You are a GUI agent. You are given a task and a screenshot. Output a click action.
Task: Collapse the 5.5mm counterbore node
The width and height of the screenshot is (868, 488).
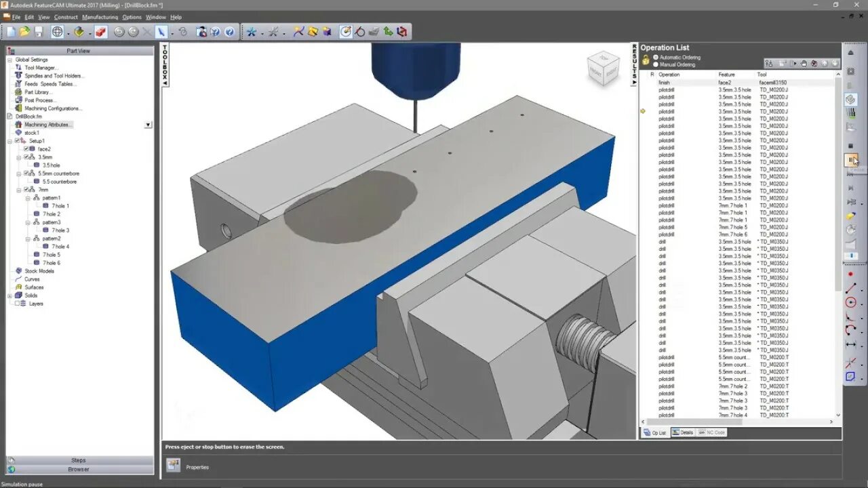tap(19, 174)
